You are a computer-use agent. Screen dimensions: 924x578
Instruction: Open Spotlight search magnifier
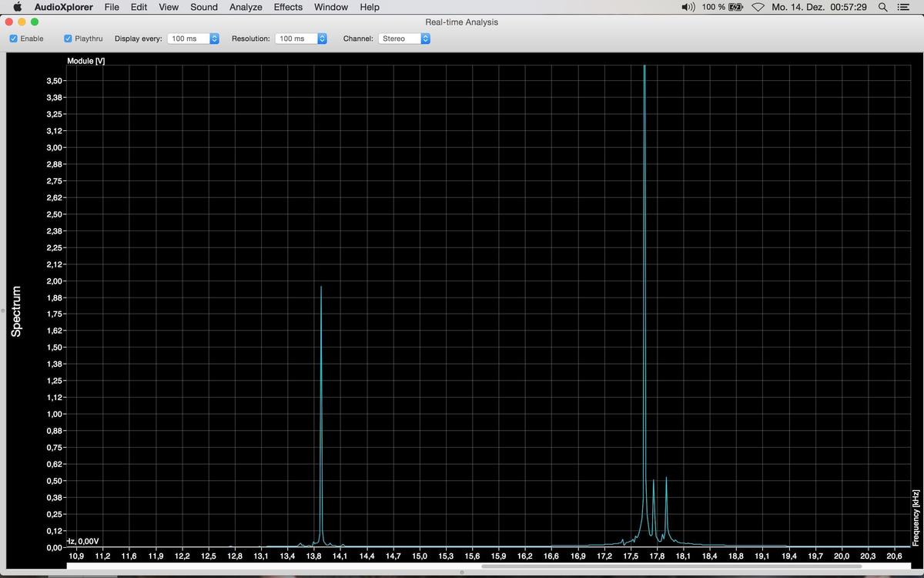(883, 7)
